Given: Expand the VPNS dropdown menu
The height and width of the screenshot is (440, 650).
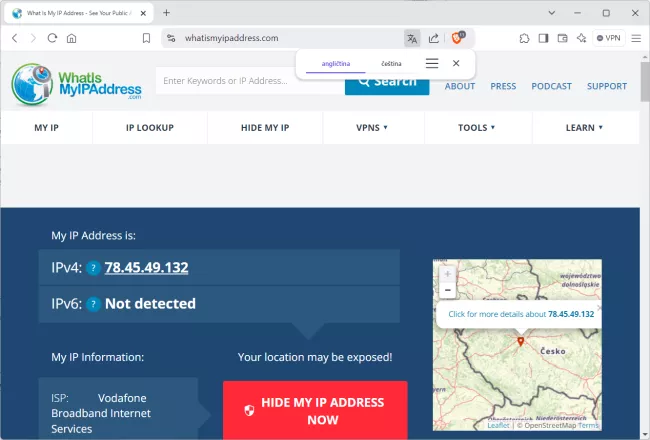Looking at the screenshot, I should 371,128.
